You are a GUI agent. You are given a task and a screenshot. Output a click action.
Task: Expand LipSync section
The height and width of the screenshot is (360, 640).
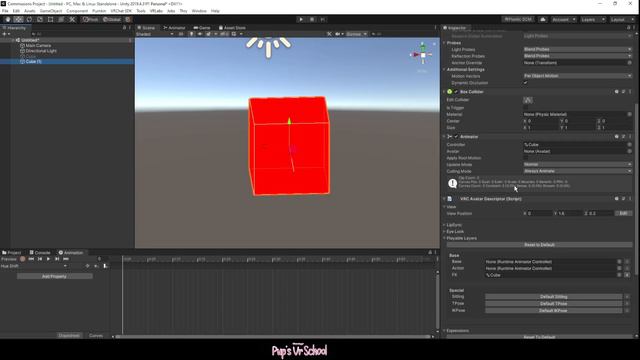pos(453,225)
